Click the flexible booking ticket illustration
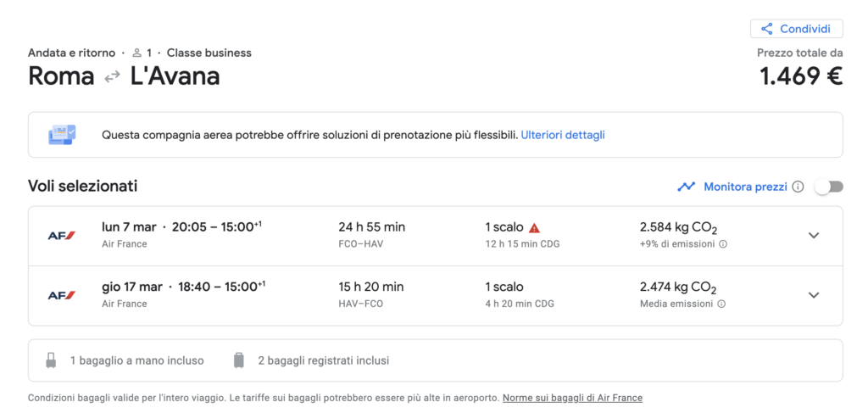This screenshot has width=868, height=413. coord(62,135)
